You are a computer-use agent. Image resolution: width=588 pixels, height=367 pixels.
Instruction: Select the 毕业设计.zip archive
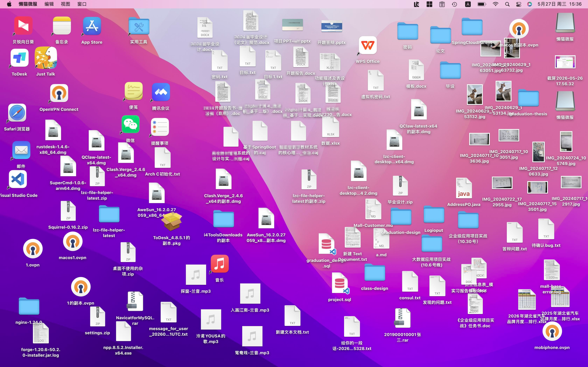tap(400, 186)
